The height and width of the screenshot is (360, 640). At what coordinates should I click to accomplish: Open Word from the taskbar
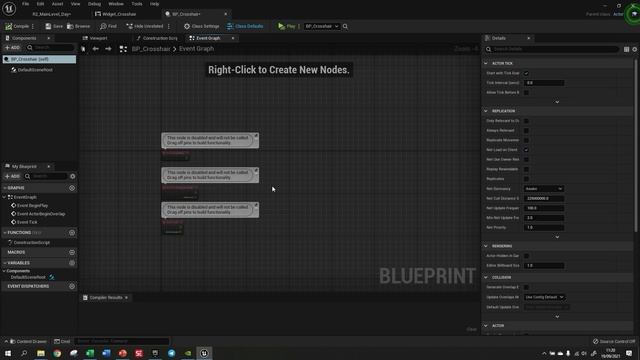[x=106, y=353]
